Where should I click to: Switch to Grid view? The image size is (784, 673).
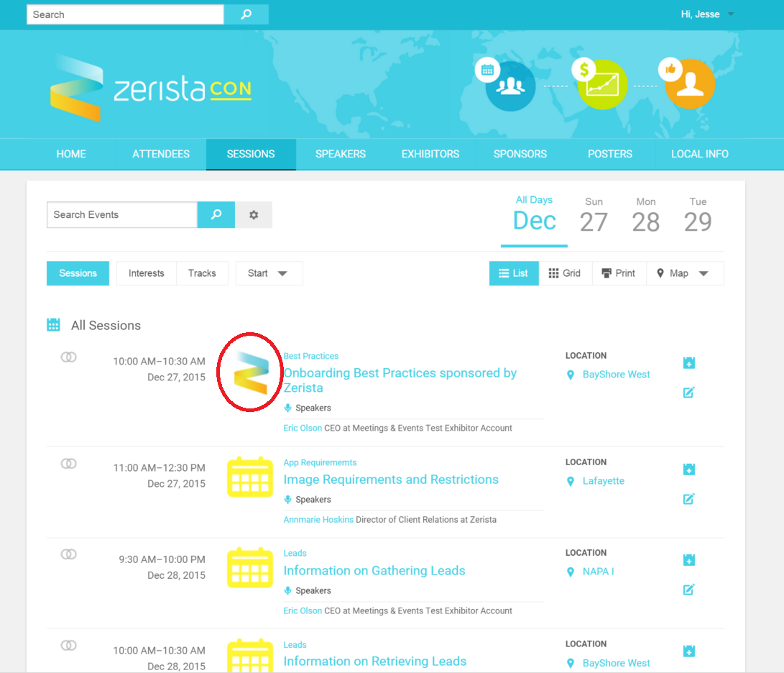pyautogui.click(x=566, y=273)
